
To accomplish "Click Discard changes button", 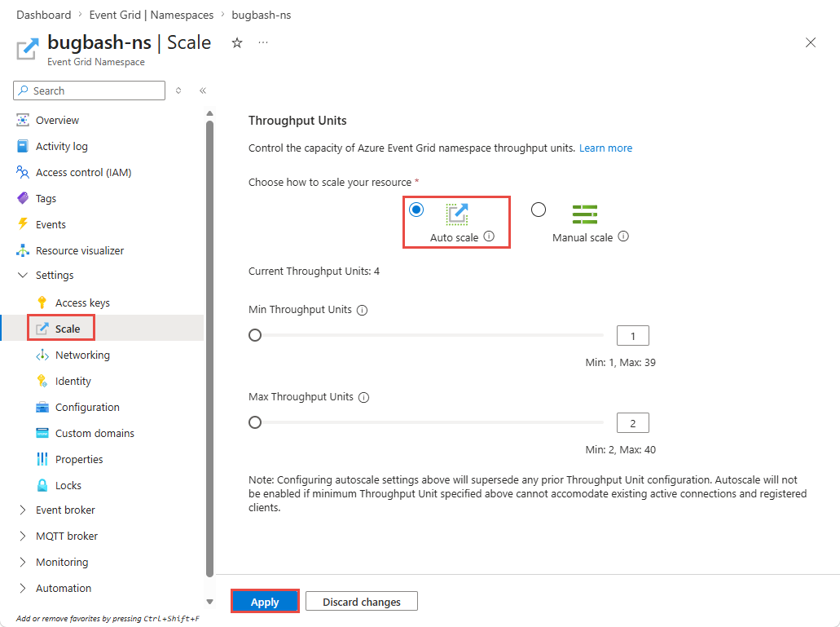I will click(362, 601).
